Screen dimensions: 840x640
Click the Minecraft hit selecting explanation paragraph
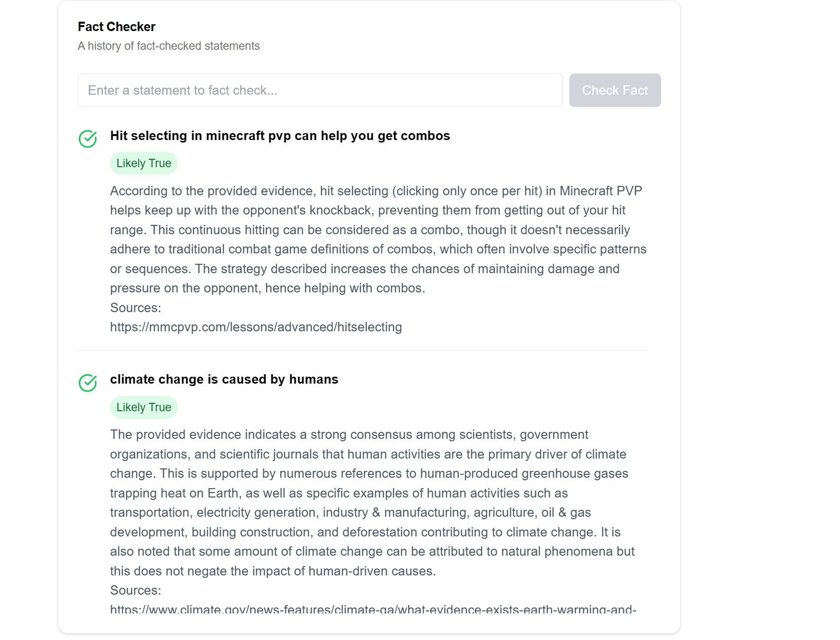(x=378, y=239)
